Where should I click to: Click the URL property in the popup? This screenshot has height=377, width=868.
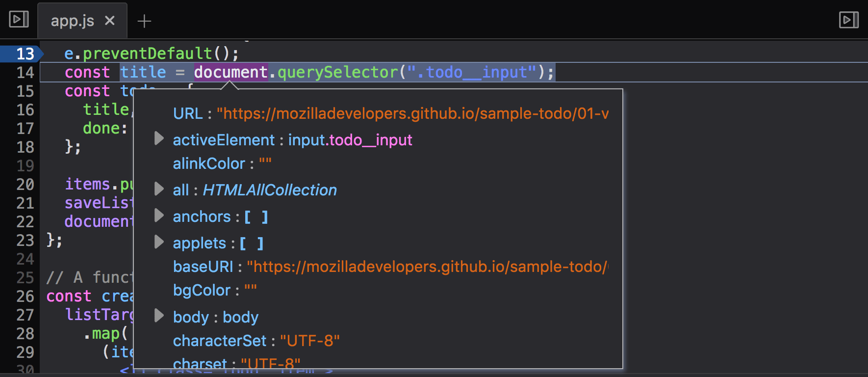tap(188, 113)
